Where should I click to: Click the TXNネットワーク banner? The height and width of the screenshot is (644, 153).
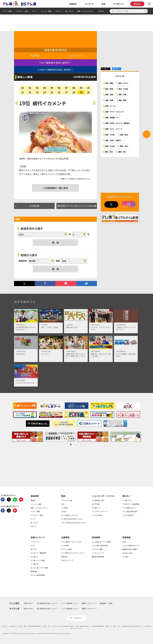coord(89,424)
